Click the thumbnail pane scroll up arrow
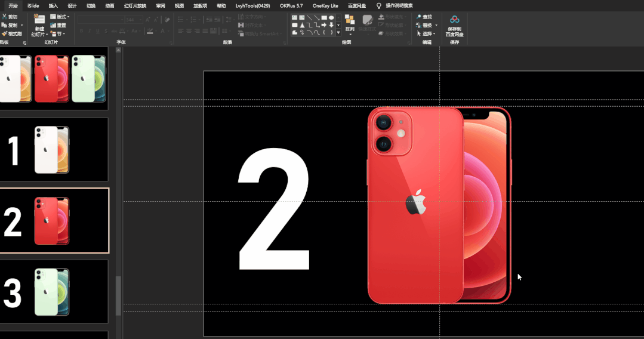Screen dimensions: 644x339 point(118,50)
